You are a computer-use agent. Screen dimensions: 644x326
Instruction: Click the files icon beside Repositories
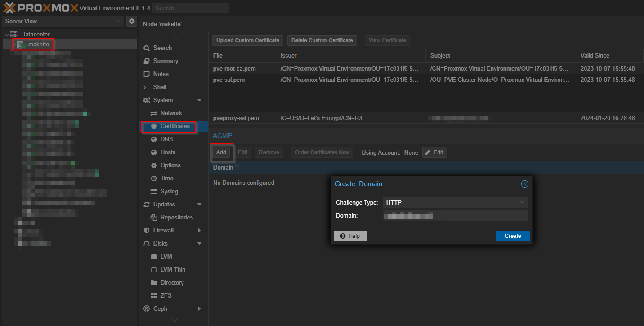154,218
